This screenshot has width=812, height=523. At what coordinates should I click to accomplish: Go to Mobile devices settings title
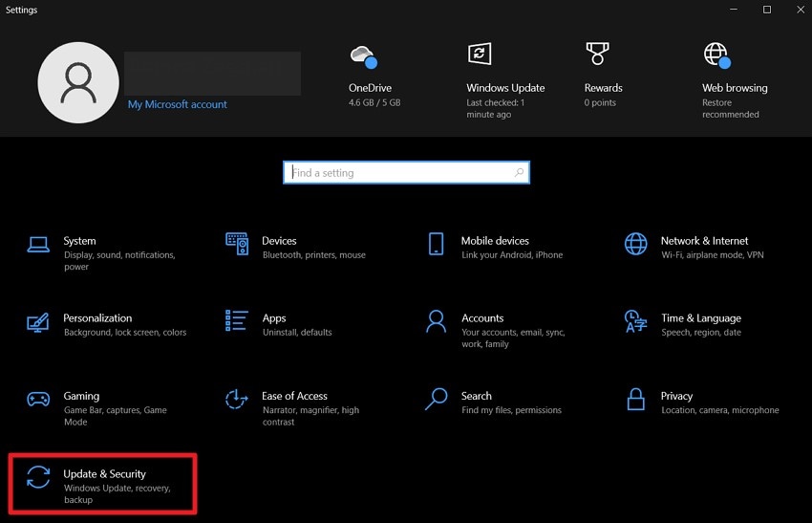[x=495, y=241]
